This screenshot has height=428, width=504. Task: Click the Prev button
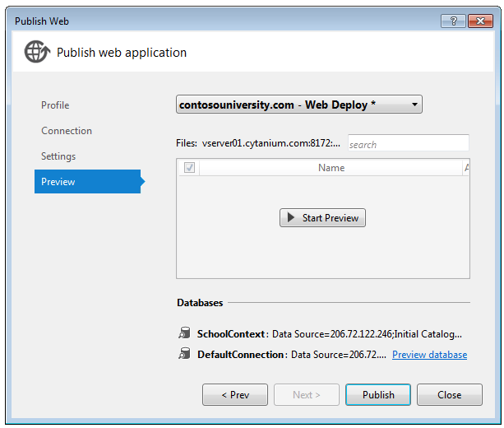tap(235, 394)
